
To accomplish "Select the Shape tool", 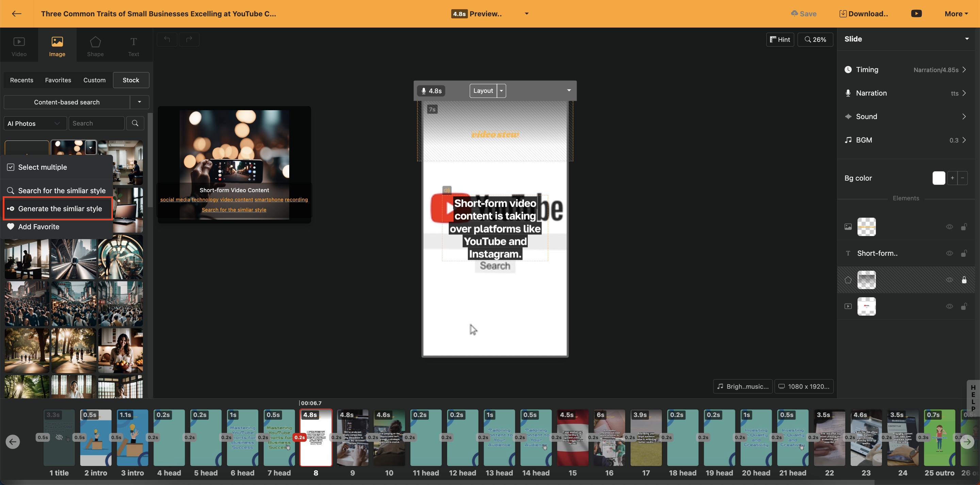I will [x=95, y=46].
